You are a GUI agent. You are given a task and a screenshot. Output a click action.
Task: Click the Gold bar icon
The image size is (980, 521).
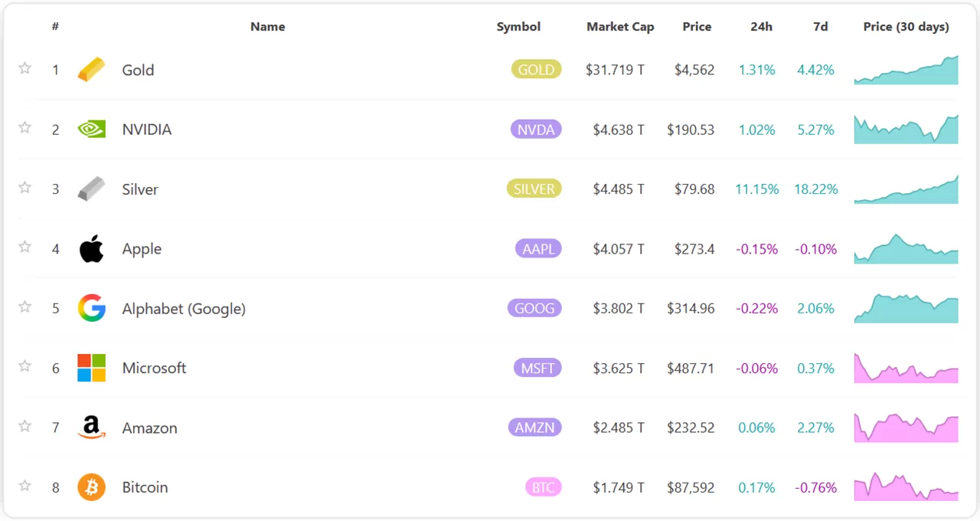point(91,70)
